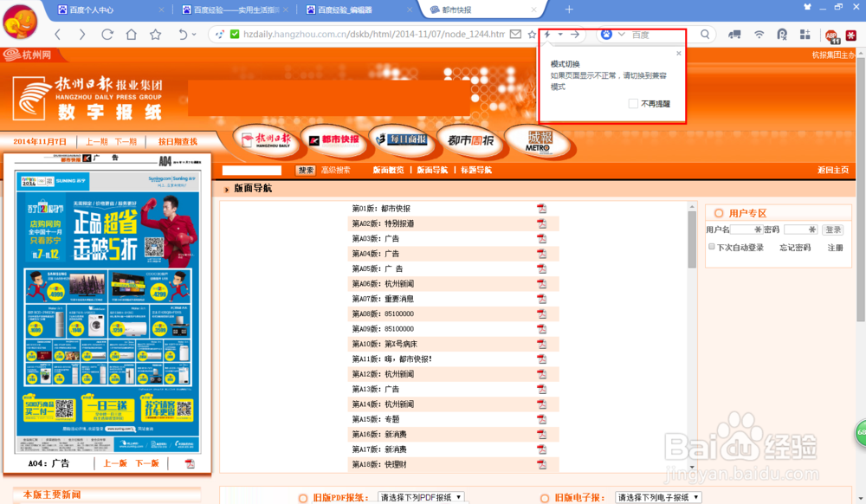The image size is (866, 504).
Task: Click the A04 Suning ad page thumbnail
Action: (108, 307)
